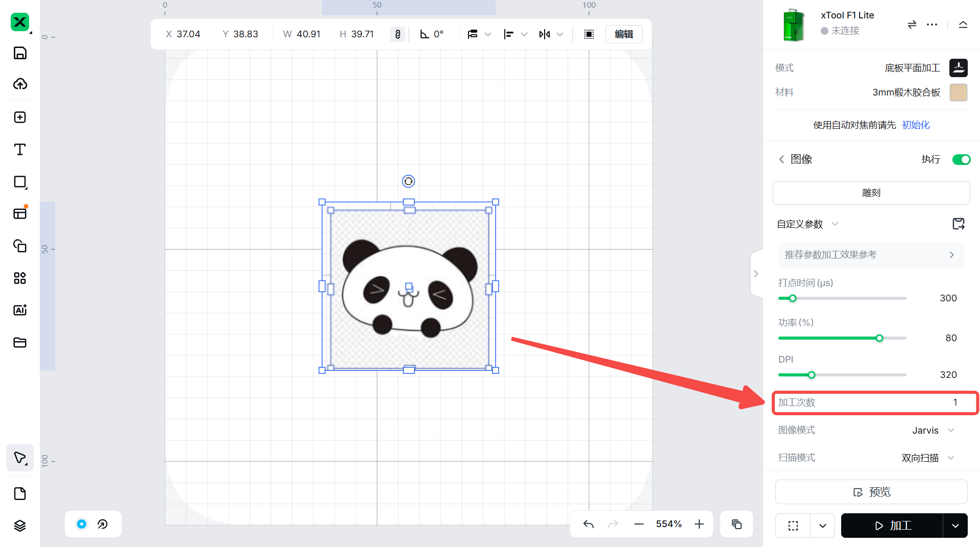Screen dimensions: 980x547
Task: Click the save file icon in left sidebar
Action: point(20,53)
